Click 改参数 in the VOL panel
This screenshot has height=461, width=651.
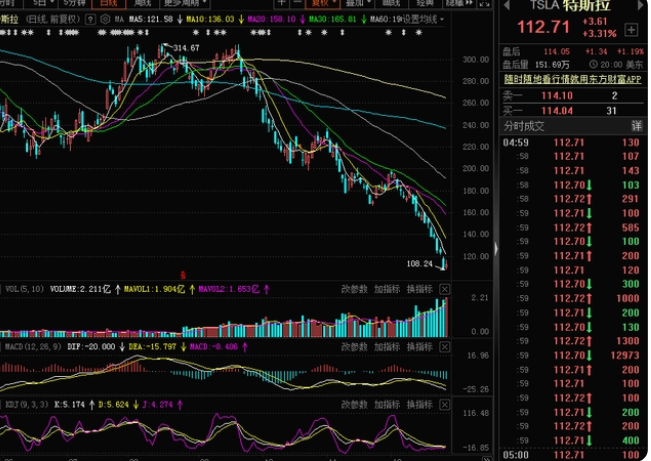(x=354, y=289)
